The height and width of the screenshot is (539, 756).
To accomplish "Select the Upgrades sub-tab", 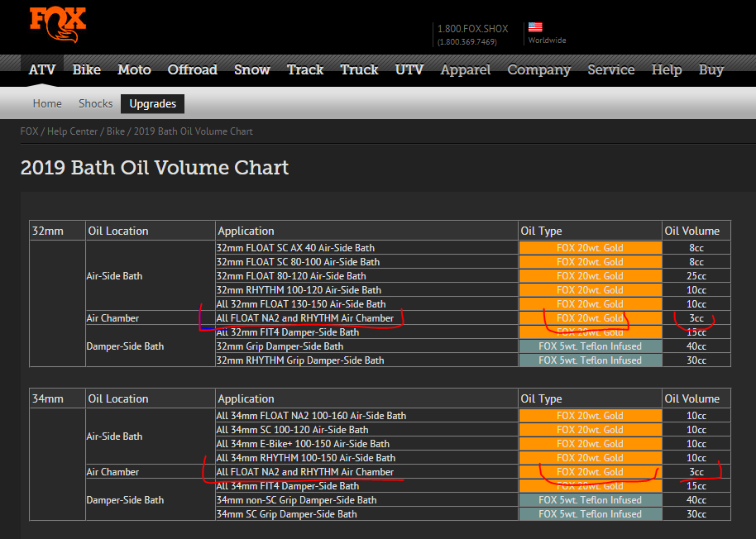I will 152,103.
